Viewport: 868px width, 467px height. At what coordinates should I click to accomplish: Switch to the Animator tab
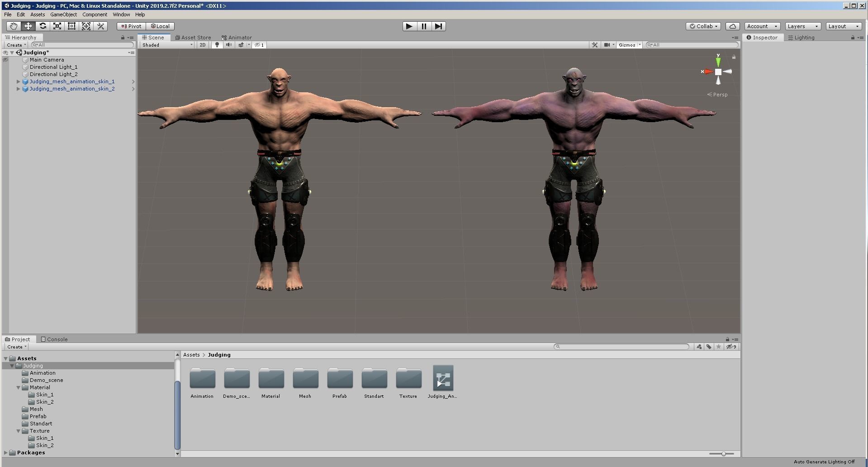tap(237, 38)
